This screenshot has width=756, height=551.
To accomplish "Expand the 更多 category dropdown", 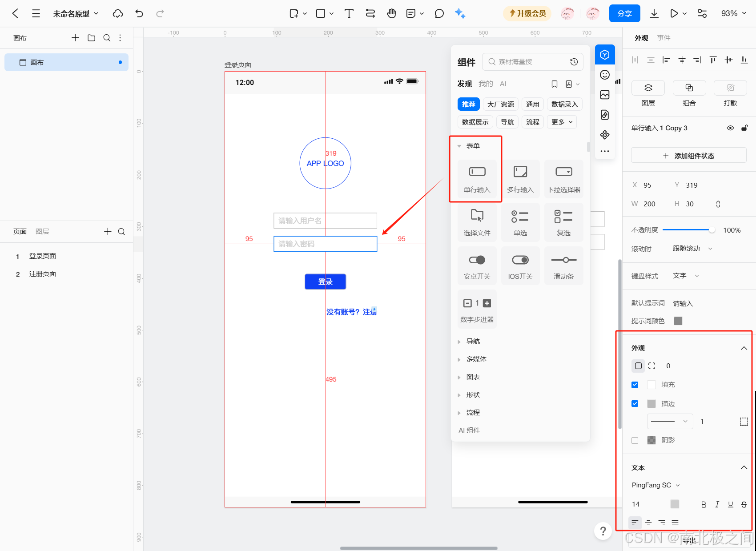I will [x=562, y=122].
